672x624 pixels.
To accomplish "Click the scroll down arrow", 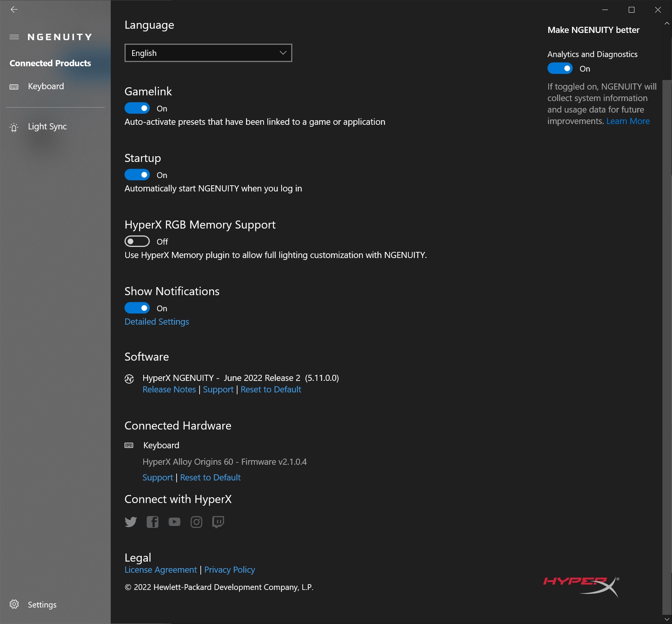I will pyautogui.click(x=667, y=619).
